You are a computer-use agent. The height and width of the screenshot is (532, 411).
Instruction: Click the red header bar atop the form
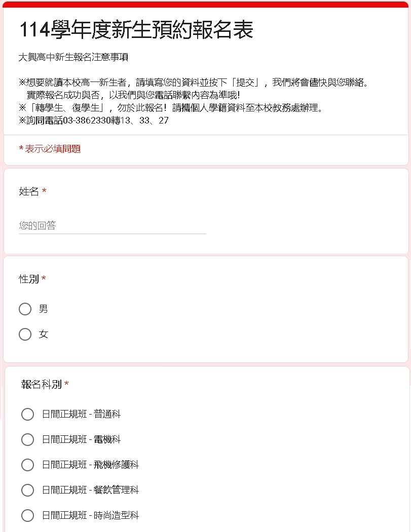206,5
